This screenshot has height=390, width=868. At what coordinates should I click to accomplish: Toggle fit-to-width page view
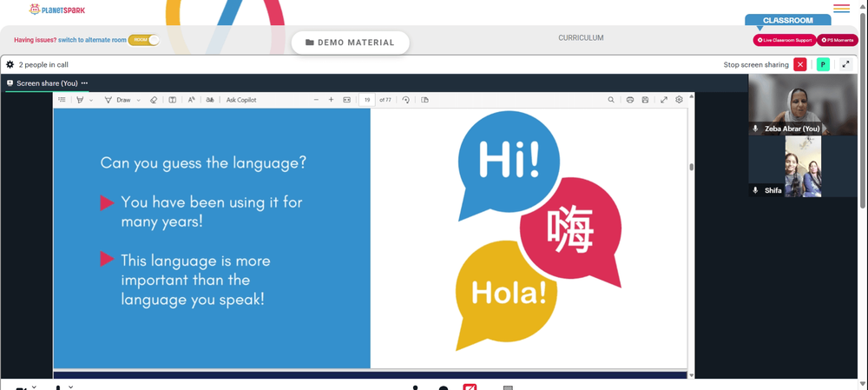347,100
